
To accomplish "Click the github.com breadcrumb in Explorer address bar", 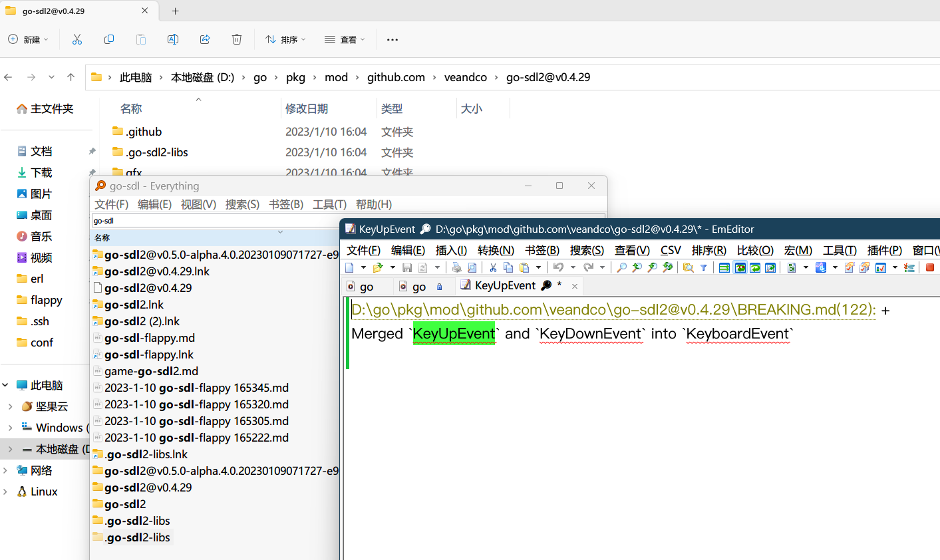I will tap(396, 77).
